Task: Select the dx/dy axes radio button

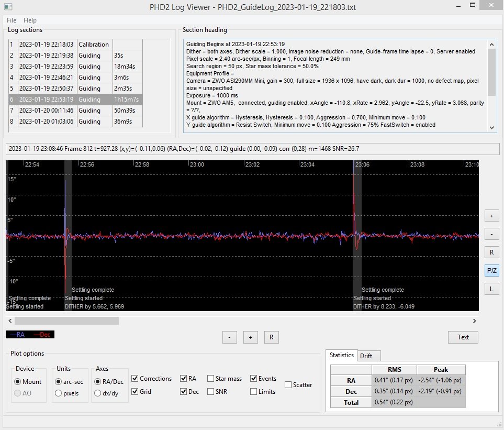Action: (x=97, y=393)
